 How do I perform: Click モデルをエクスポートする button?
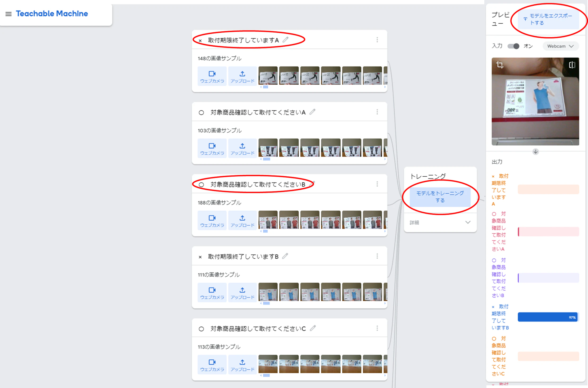pos(548,19)
